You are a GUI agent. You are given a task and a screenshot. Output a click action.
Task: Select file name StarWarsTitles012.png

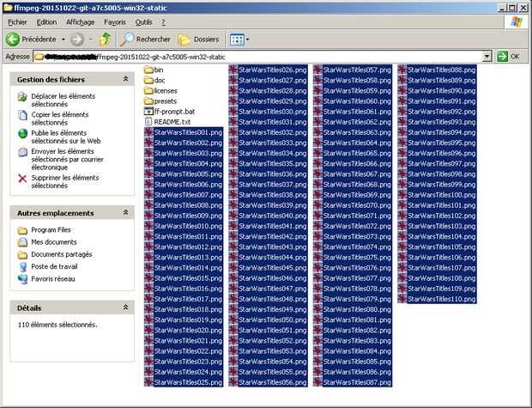tap(188, 247)
